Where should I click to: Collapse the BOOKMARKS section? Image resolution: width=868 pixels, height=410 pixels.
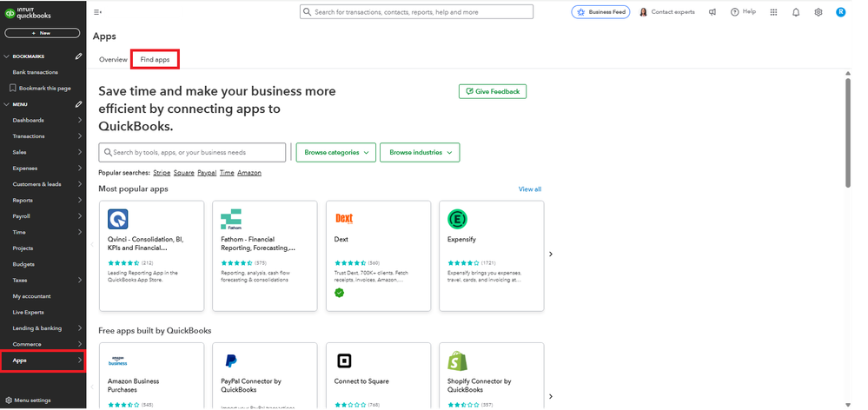7,56
